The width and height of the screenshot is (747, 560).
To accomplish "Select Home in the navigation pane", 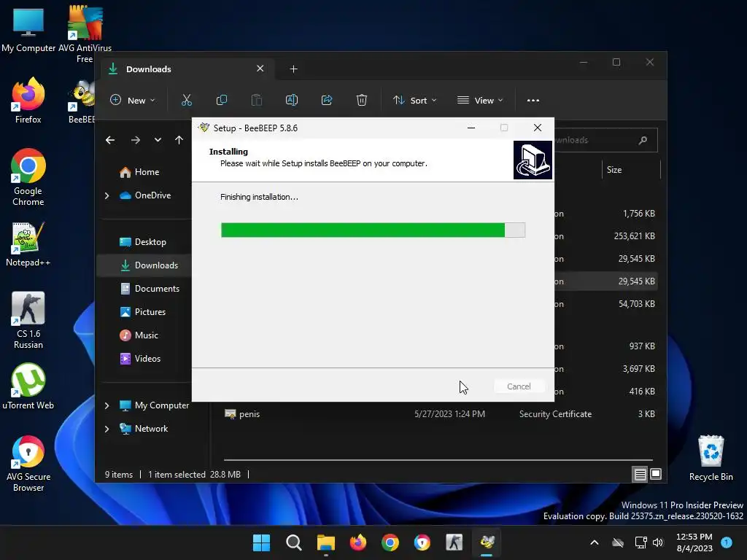I will click(139, 172).
